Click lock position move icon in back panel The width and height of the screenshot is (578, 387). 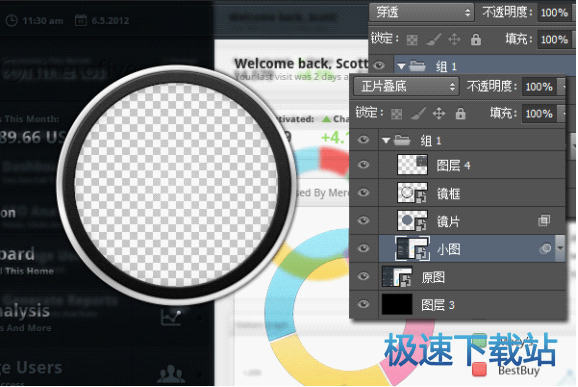pos(454,39)
